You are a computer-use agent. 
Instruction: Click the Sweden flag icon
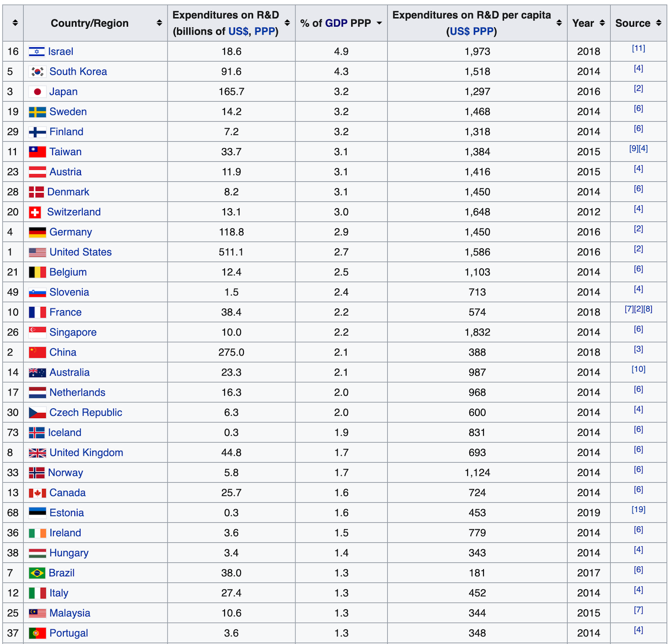[x=37, y=112]
